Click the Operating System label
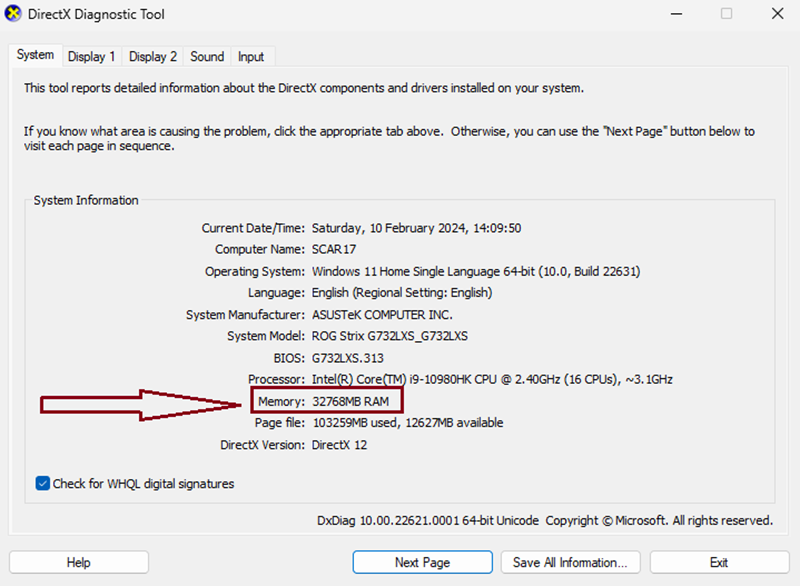 pos(255,271)
